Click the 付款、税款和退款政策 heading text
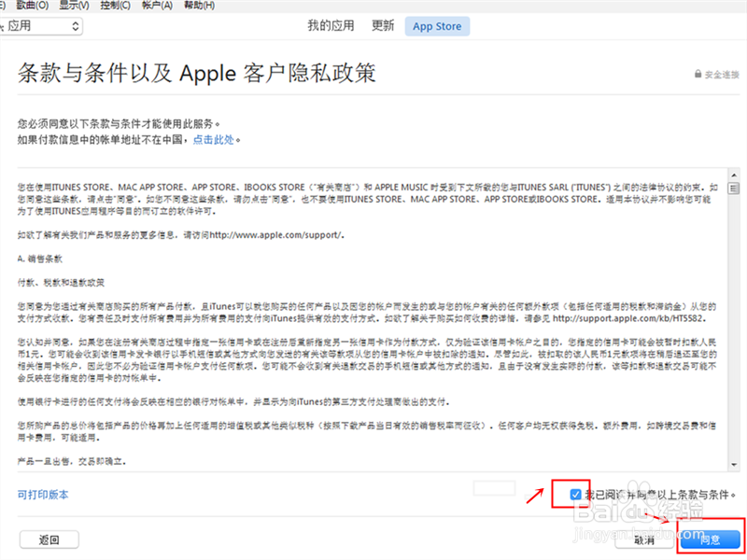 (61, 283)
